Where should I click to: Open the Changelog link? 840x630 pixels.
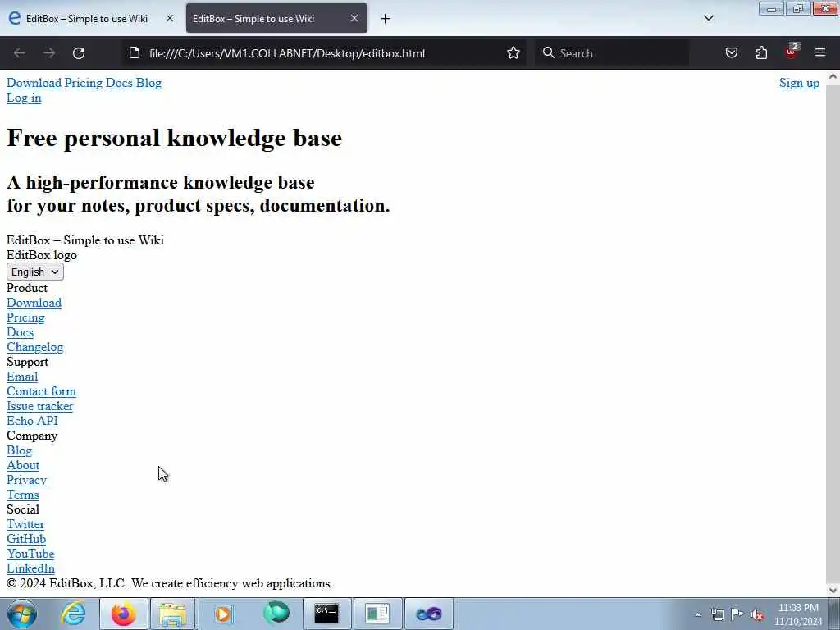(34, 347)
